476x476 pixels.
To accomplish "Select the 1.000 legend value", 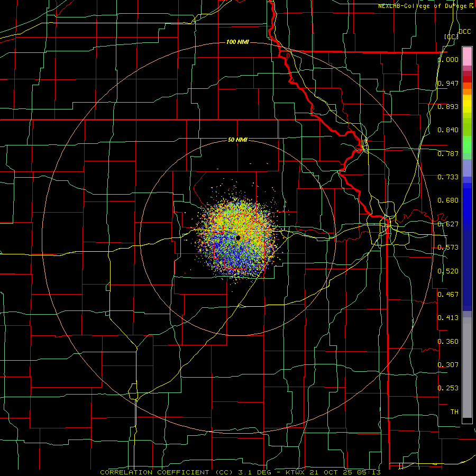I will (x=448, y=59).
